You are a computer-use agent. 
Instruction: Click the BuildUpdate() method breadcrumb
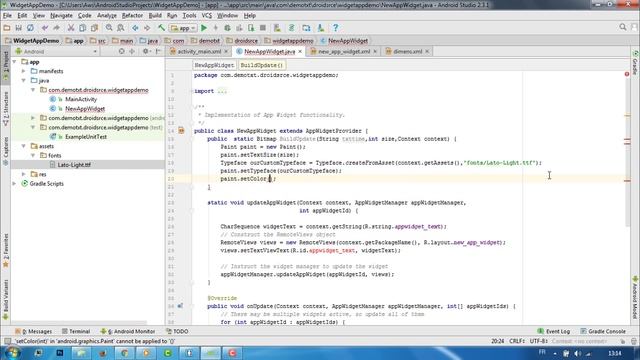coord(262,65)
